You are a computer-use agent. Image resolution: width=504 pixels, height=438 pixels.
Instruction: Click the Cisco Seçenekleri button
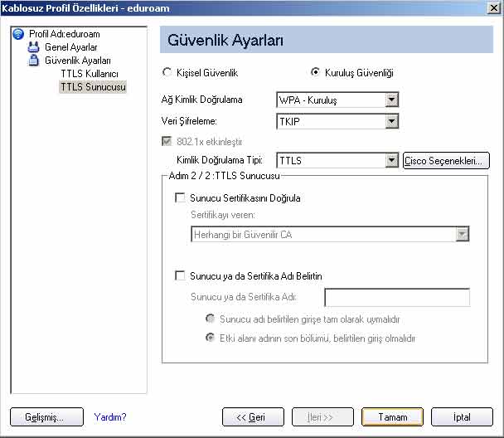(x=446, y=160)
